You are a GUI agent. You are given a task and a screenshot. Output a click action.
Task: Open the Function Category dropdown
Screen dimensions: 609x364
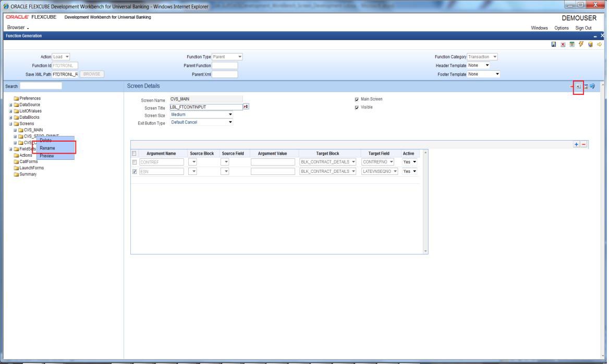pyautogui.click(x=482, y=57)
